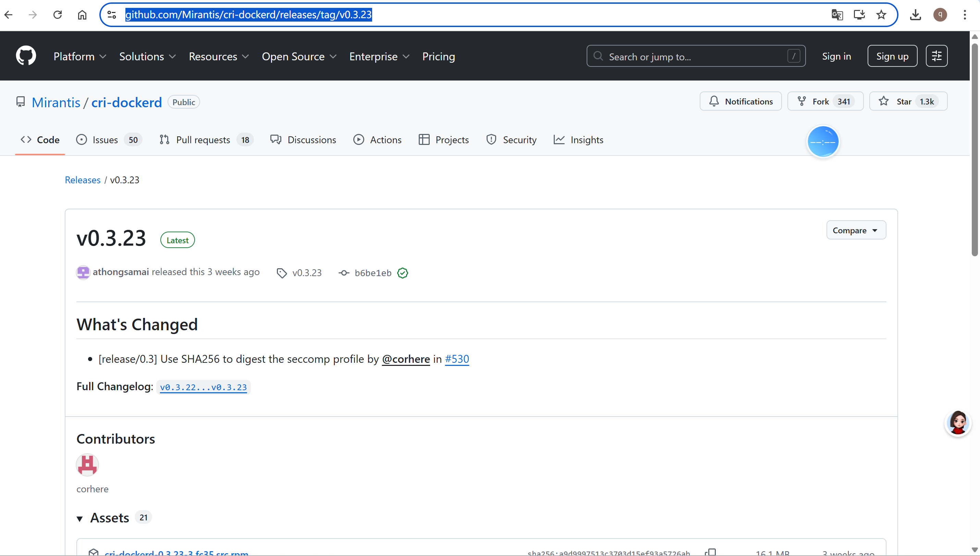The image size is (980, 556).
Task: Switch to the Discussions tab
Action: click(x=303, y=140)
